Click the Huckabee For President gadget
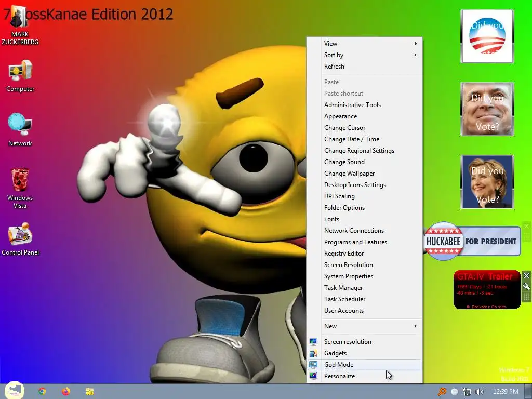This screenshot has height=399, width=532. coord(472,241)
